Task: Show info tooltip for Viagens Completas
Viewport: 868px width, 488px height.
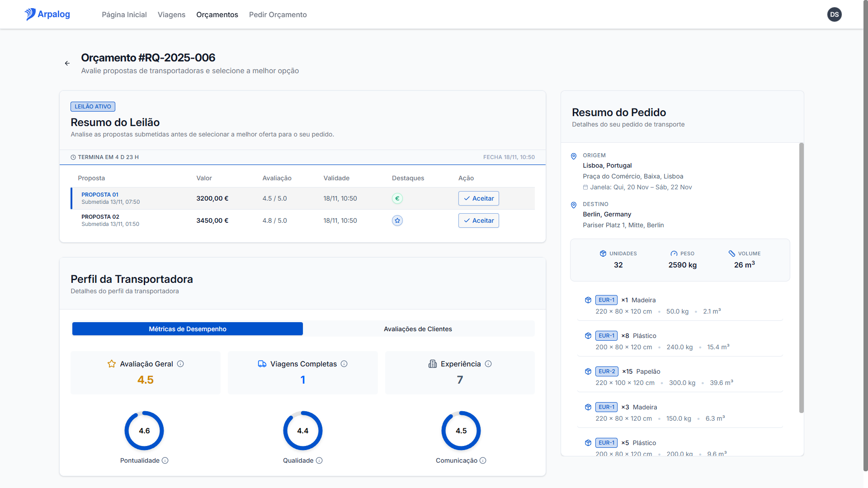Action: (344, 364)
